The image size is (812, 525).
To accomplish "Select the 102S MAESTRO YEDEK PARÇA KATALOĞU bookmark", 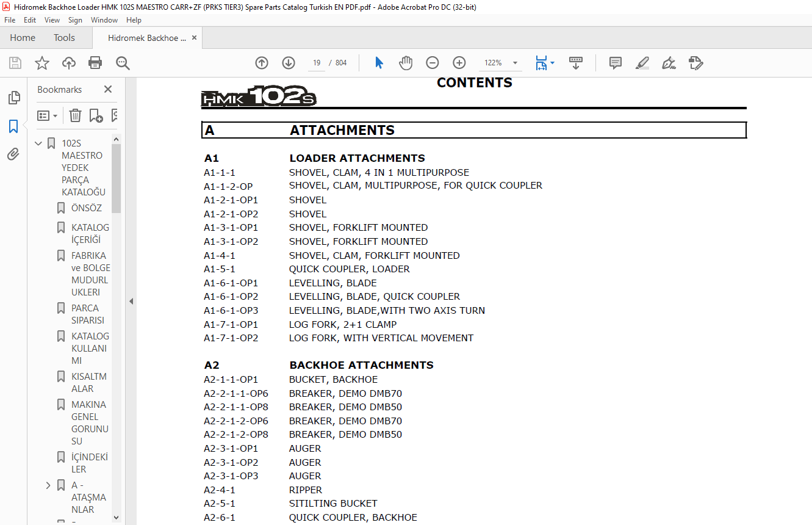I will click(x=84, y=168).
